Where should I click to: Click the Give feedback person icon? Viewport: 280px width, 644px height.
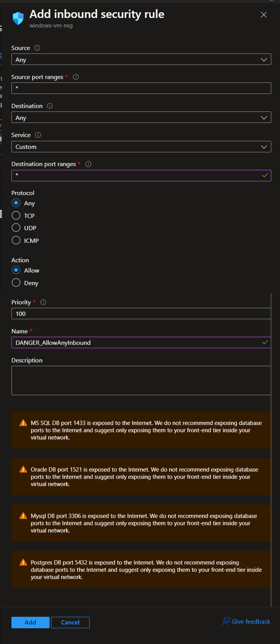(226, 621)
